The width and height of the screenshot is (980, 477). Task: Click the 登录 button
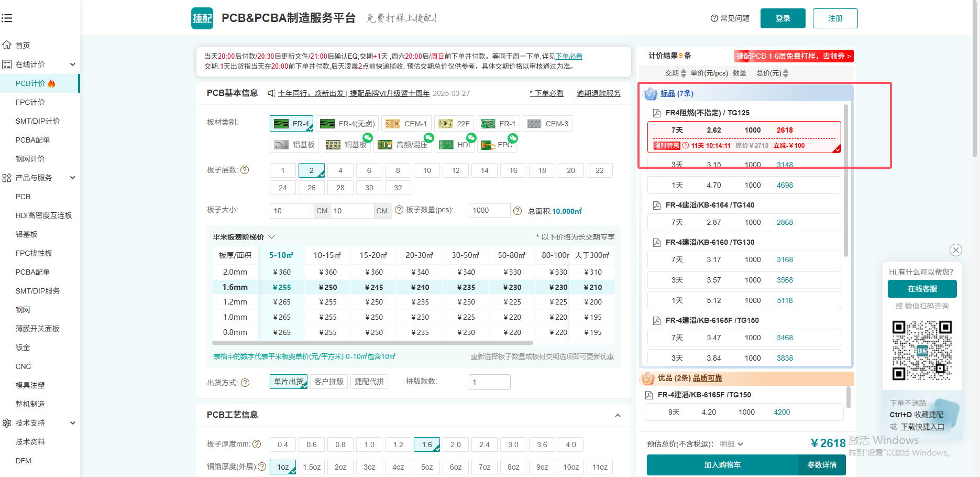point(783,18)
